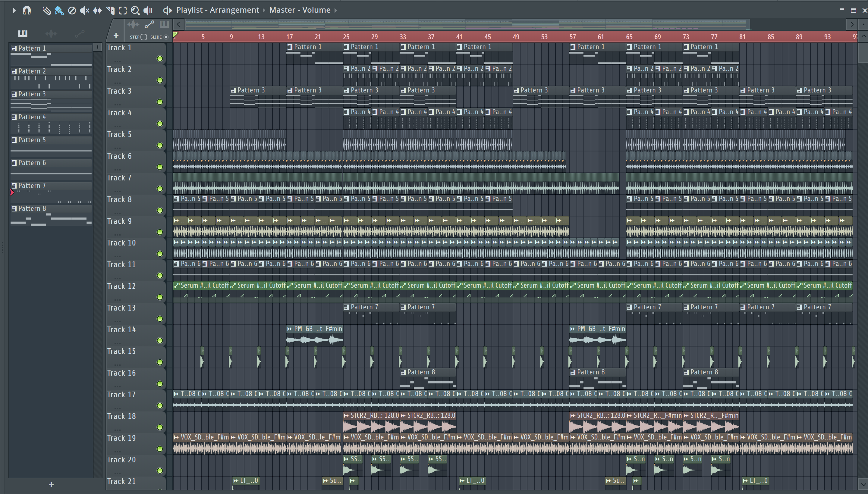Click the picker panel scrollbar handle

(97, 47)
